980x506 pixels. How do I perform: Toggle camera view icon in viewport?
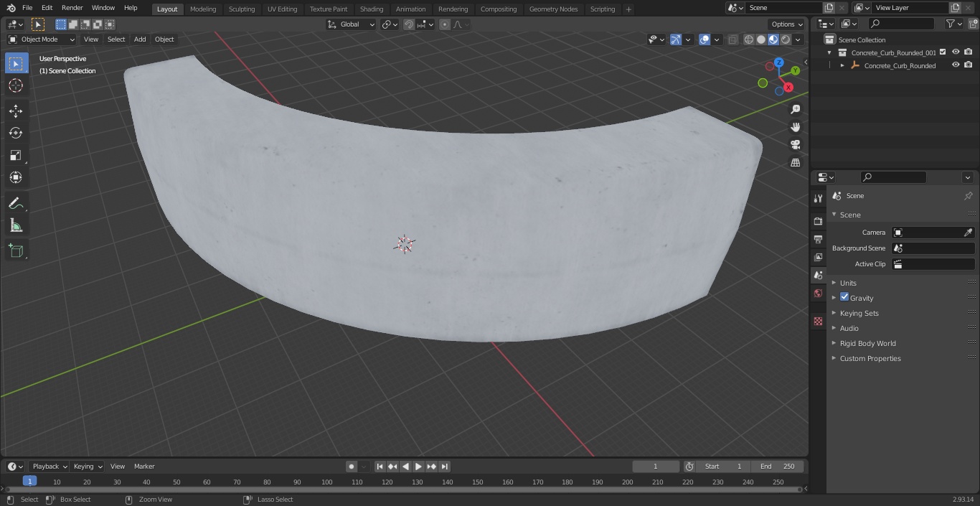click(795, 144)
